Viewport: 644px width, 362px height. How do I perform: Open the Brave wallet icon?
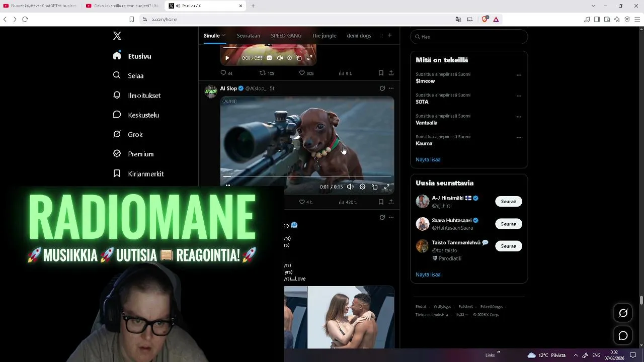607,19
